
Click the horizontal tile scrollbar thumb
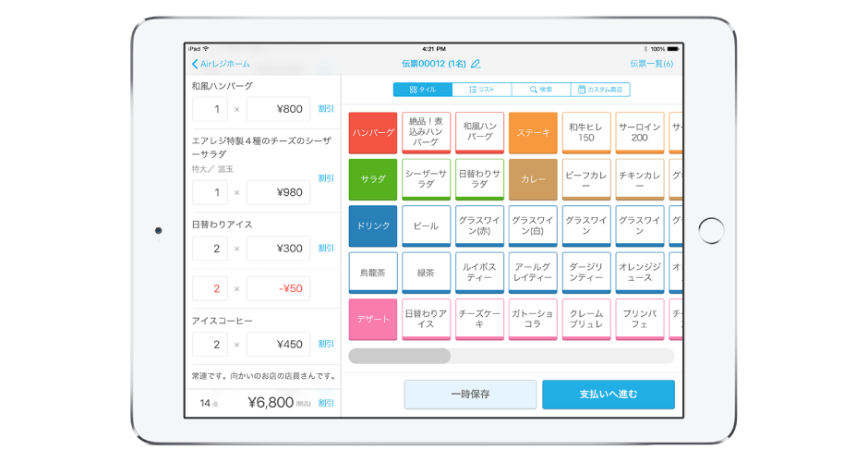click(400, 356)
